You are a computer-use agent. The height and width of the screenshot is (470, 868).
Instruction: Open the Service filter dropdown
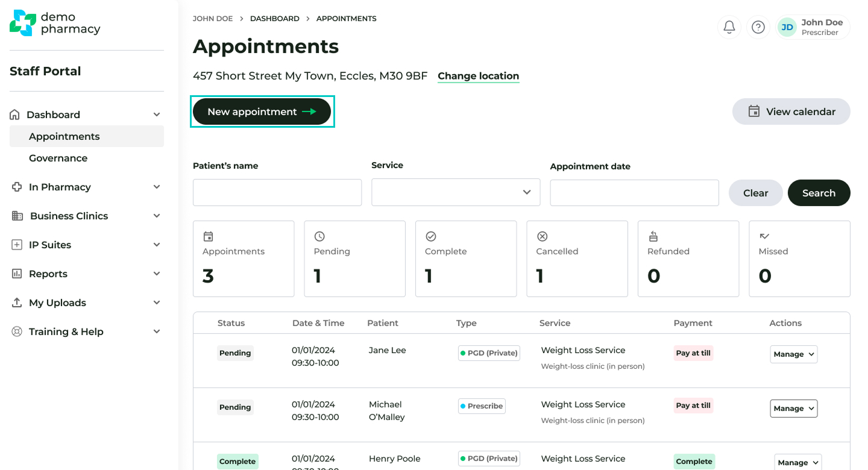pyautogui.click(x=456, y=192)
